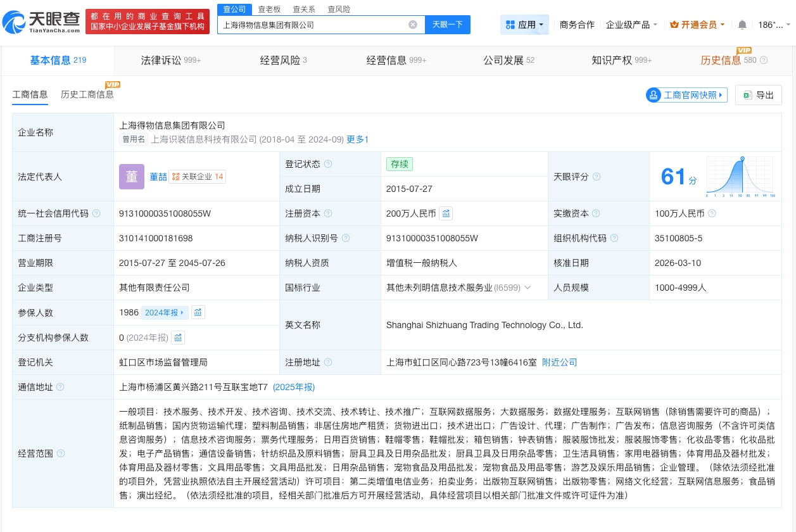
Task: View chart icon next to 200万人民币
Action: point(446,213)
